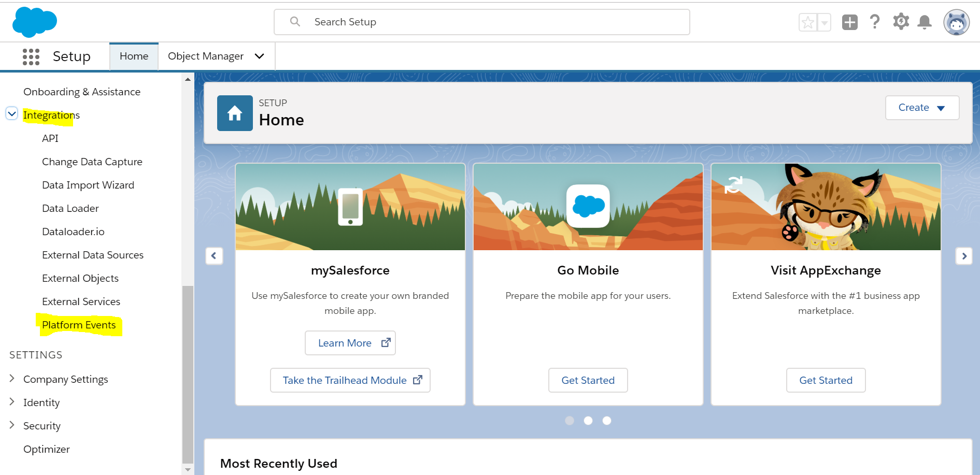This screenshot has width=980, height=475.
Task: Select the third carousel page dot
Action: point(607,421)
